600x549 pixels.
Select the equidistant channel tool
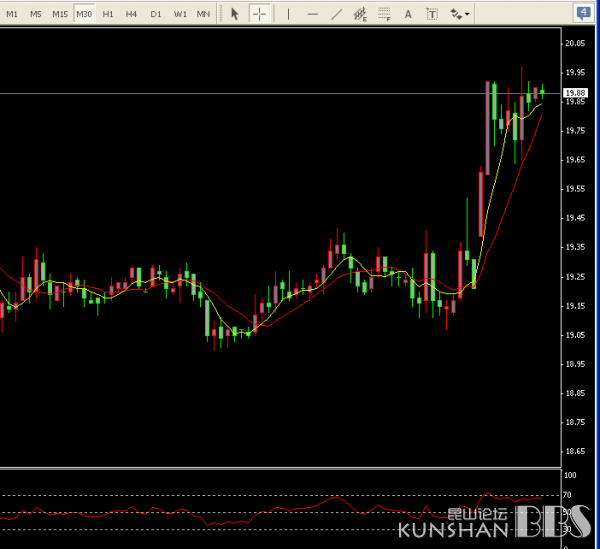point(361,14)
